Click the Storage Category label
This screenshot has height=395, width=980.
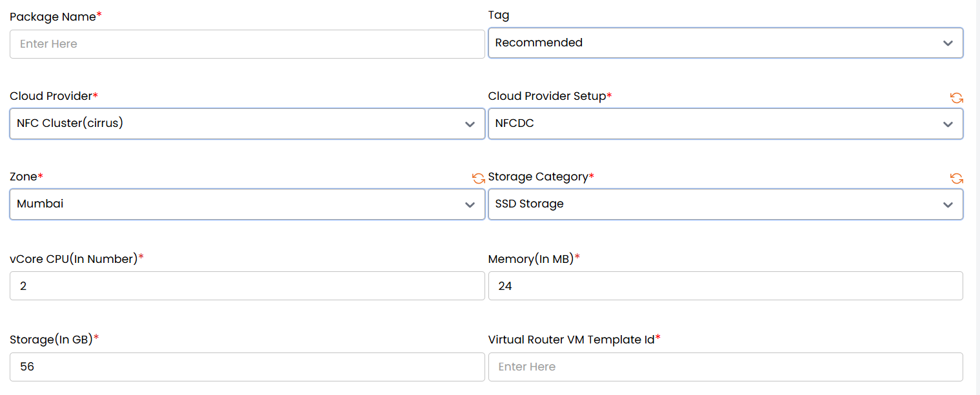[538, 177]
